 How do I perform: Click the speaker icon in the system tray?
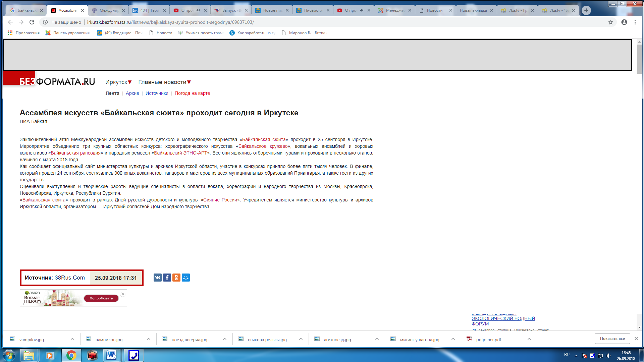(609, 355)
